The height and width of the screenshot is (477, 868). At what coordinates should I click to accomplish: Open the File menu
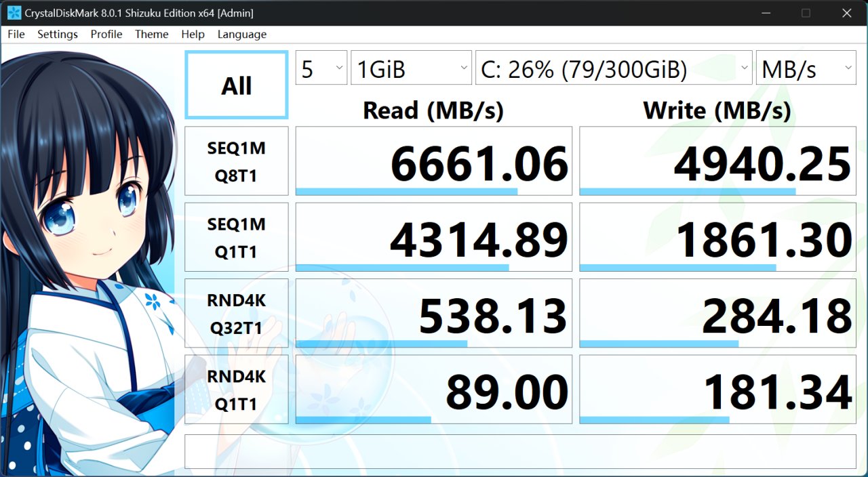click(x=16, y=35)
